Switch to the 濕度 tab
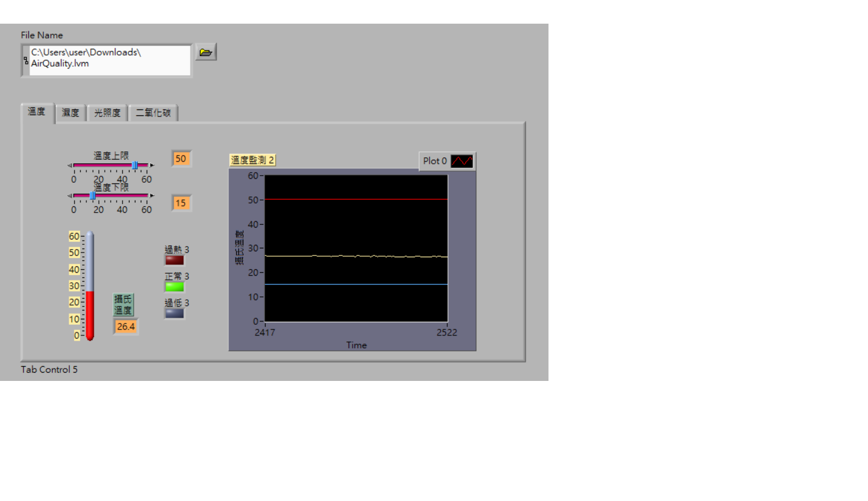 (70, 113)
